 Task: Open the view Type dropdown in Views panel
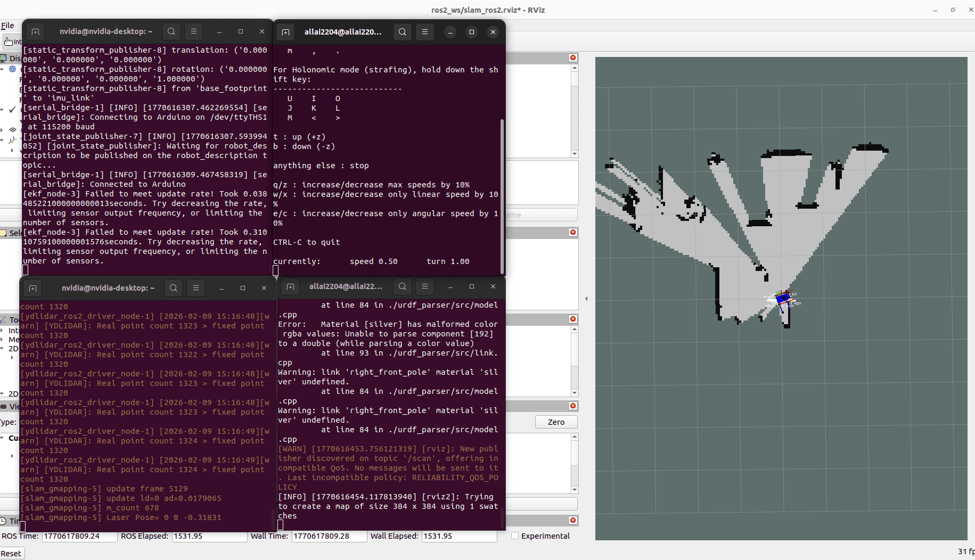pyautogui.click(x=19, y=422)
